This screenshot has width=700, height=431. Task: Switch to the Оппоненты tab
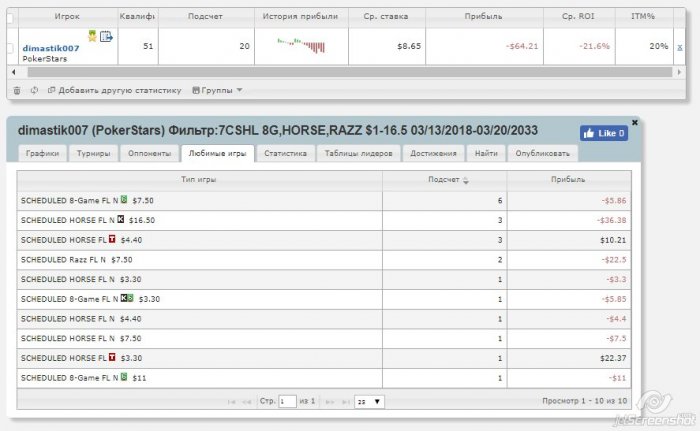pos(150,153)
